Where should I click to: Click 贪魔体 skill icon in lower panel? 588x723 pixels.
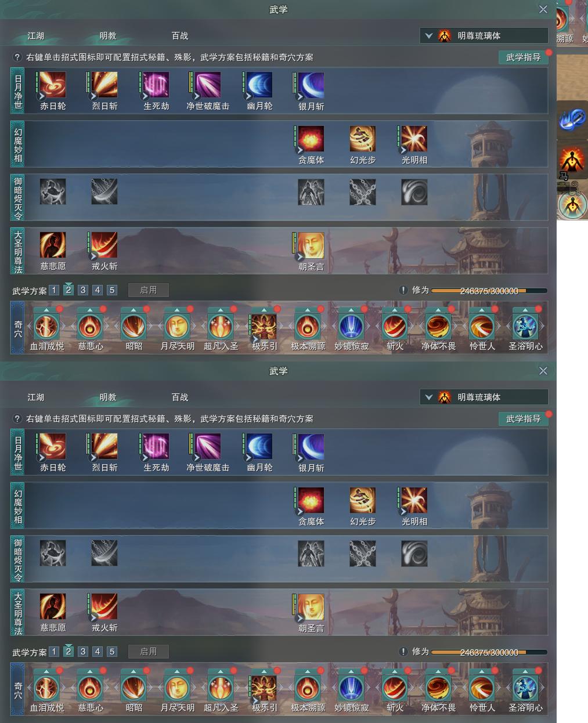(311, 500)
